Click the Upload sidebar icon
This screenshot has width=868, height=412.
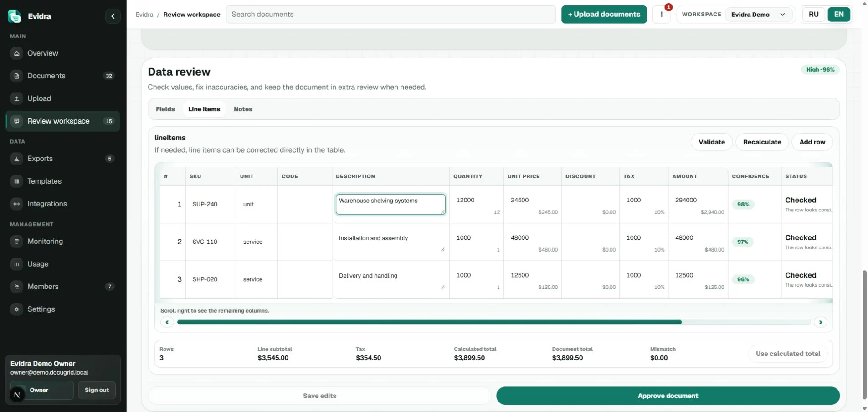coord(17,98)
